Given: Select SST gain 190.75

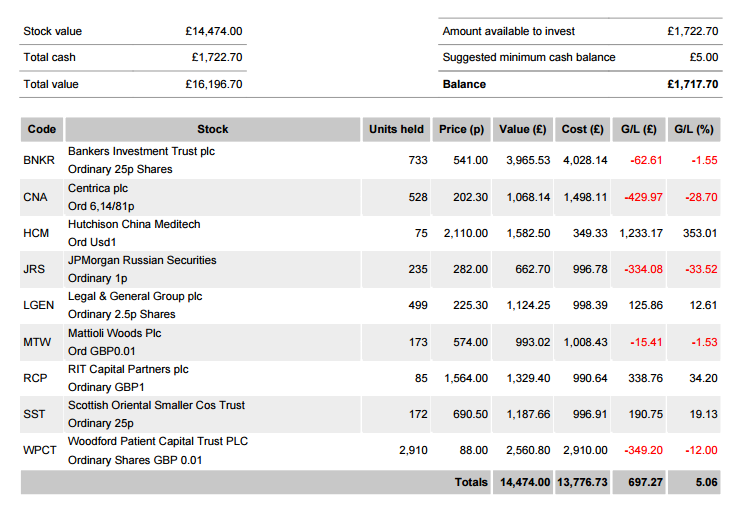Looking at the screenshot, I should (x=645, y=414).
